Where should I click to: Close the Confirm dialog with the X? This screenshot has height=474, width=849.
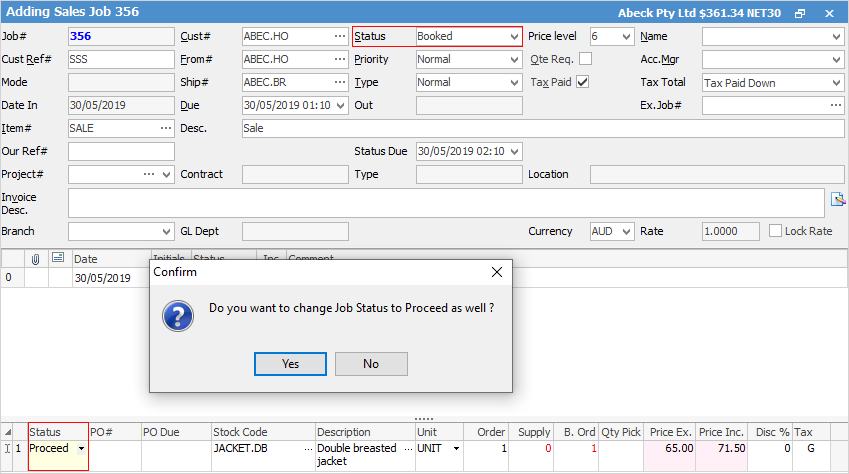497,272
